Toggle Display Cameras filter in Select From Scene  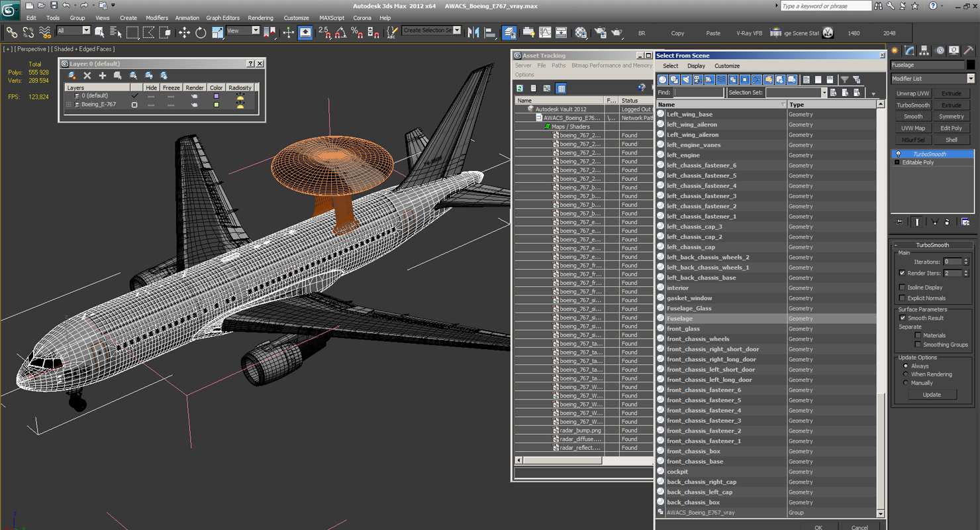pos(697,79)
